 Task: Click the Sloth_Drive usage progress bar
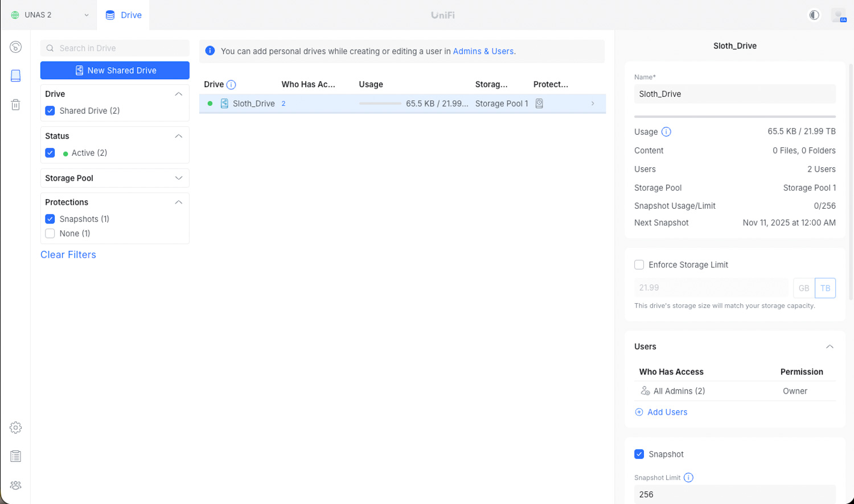click(x=380, y=104)
